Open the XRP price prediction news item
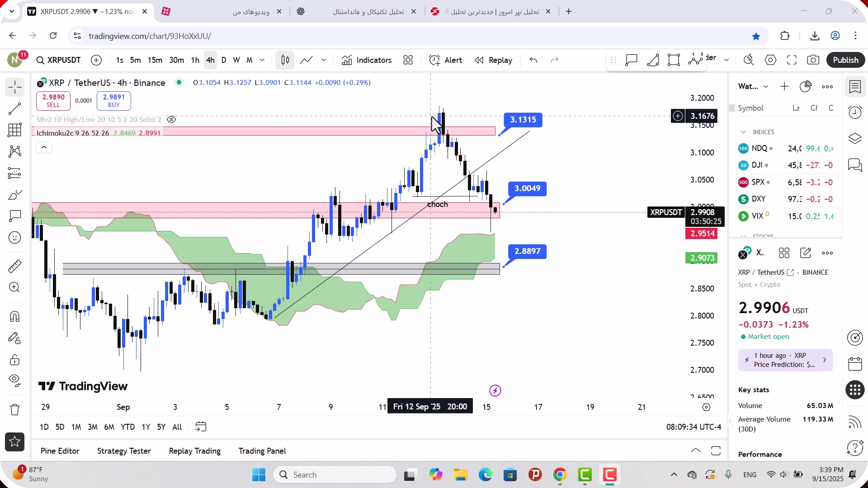The width and height of the screenshot is (868, 488). [786, 360]
